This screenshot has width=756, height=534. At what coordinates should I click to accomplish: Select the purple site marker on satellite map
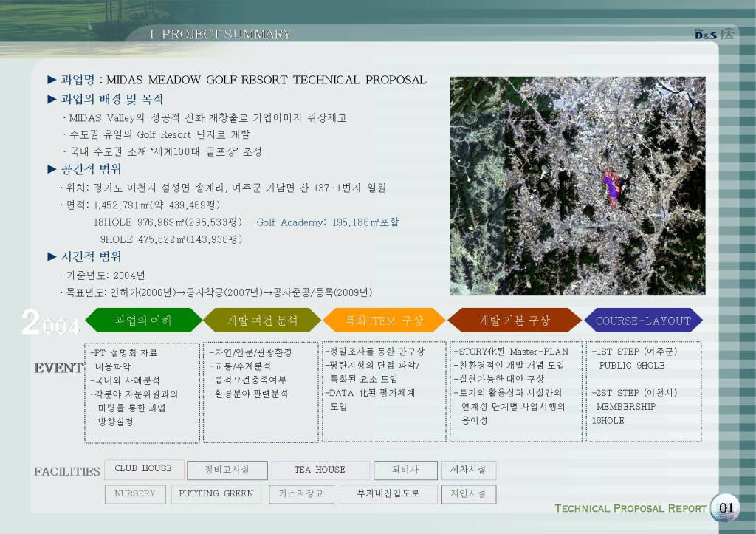tap(611, 185)
